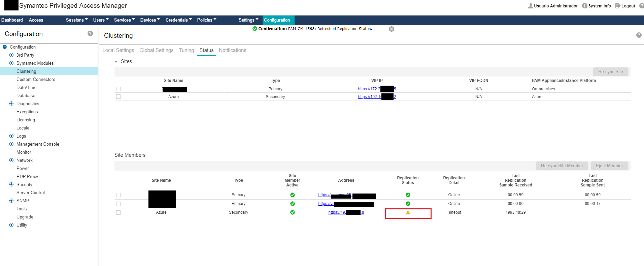Viewport: 644px width, 266px height.
Task: Select Licensing in the configuration tree
Action: coord(26,120)
